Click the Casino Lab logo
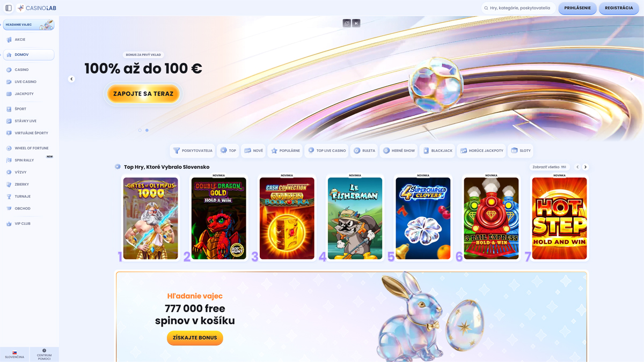Viewport: 644px width, 362px height. (36, 8)
